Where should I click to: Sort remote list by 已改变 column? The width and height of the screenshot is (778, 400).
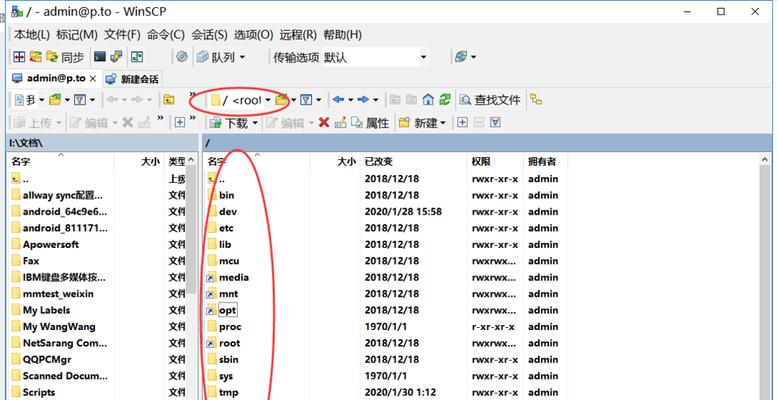click(414, 162)
